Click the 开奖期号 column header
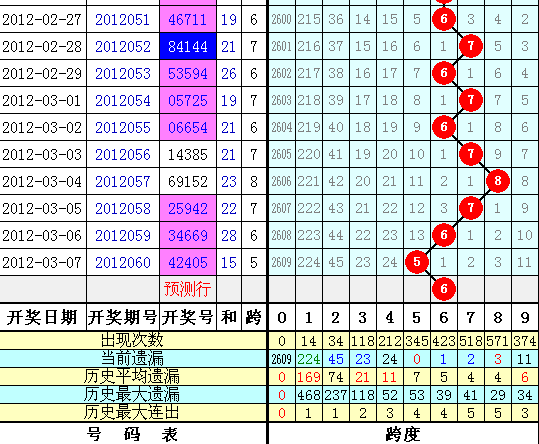The image size is (539, 444). 123,317
